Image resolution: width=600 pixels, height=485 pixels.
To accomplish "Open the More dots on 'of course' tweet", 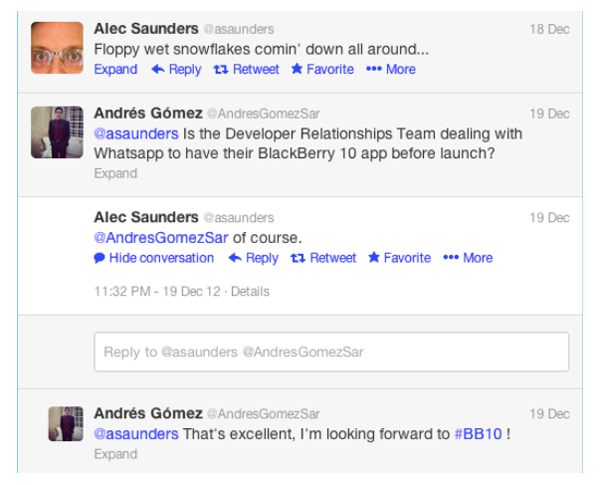I will pyautogui.click(x=451, y=258).
